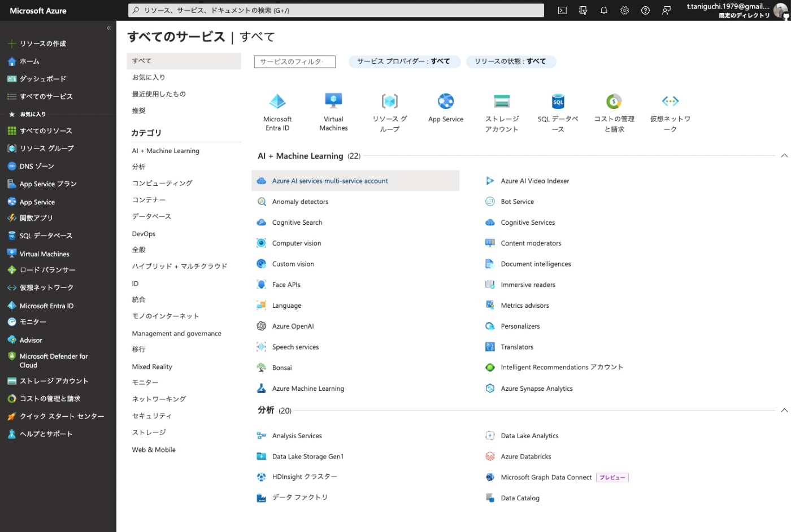Collapse the AI + Machine Learning section
This screenshot has height=532, width=791.
[784, 156]
